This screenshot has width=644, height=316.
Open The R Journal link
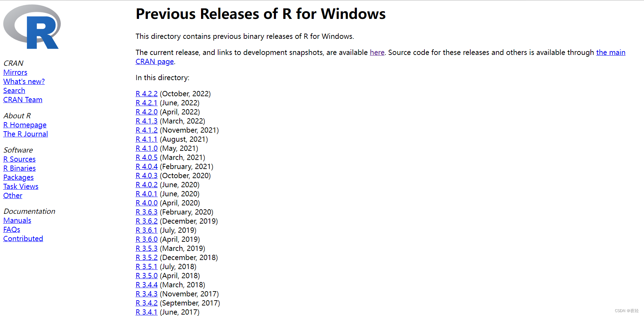(26, 134)
